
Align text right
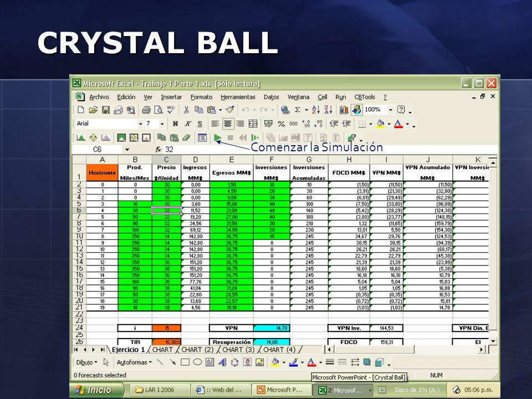tap(240, 124)
